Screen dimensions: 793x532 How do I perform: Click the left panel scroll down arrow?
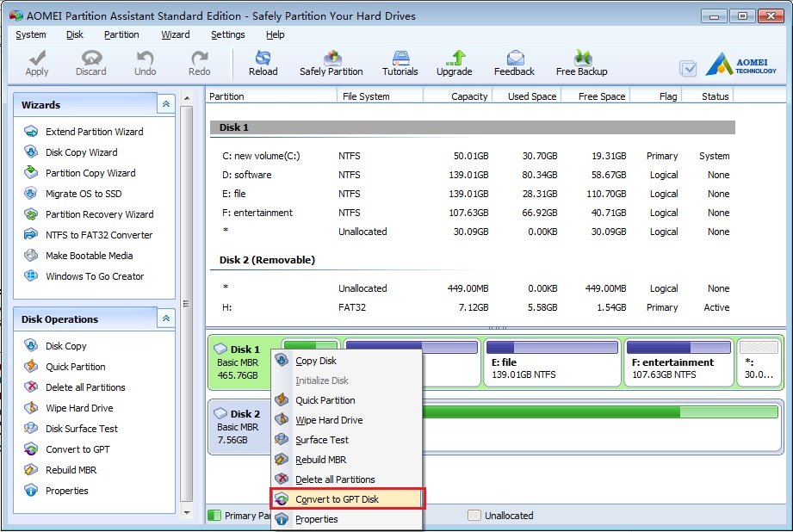click(187, 513)
